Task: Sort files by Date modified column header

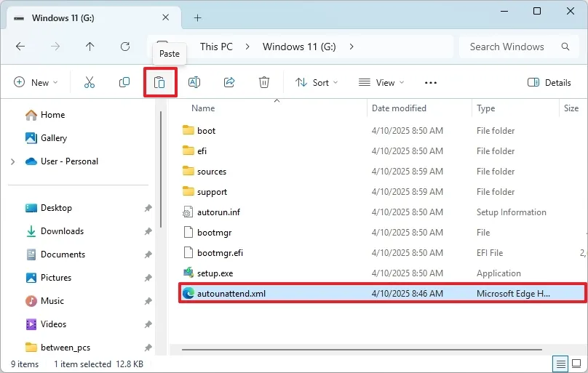Action: 399,108
